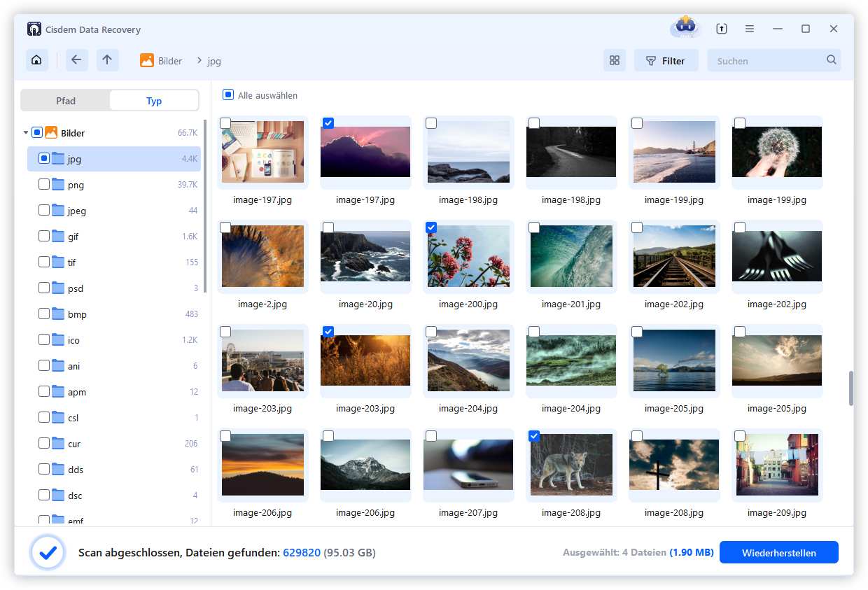Uncheck the image-200.jpg checkbox
Viewport: 868px width, 590px height.
431,227
